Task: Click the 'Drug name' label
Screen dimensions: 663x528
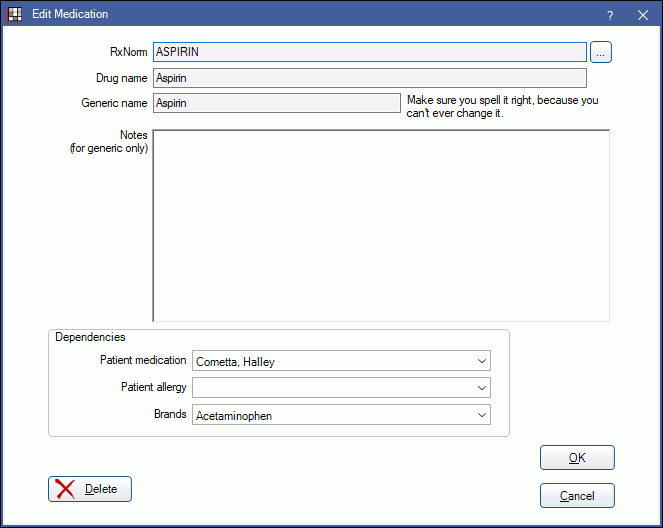Action: [121, 78]
